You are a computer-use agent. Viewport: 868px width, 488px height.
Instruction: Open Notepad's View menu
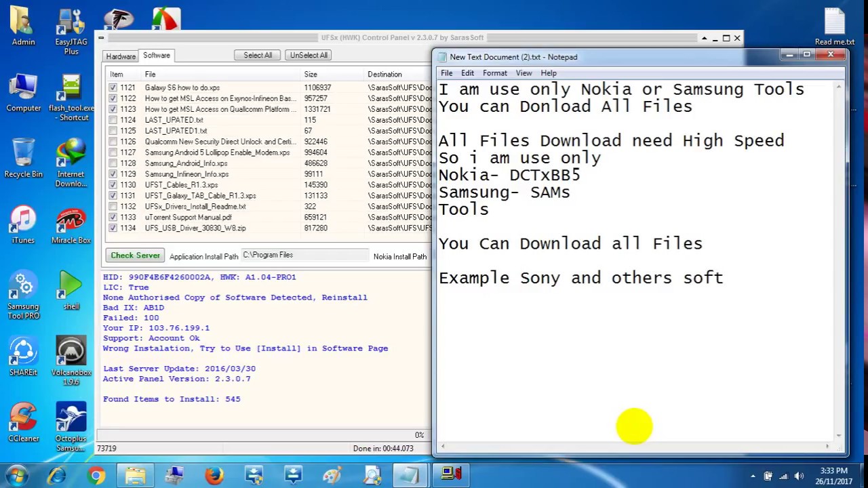pyautogui.click(x=524, y=73)
